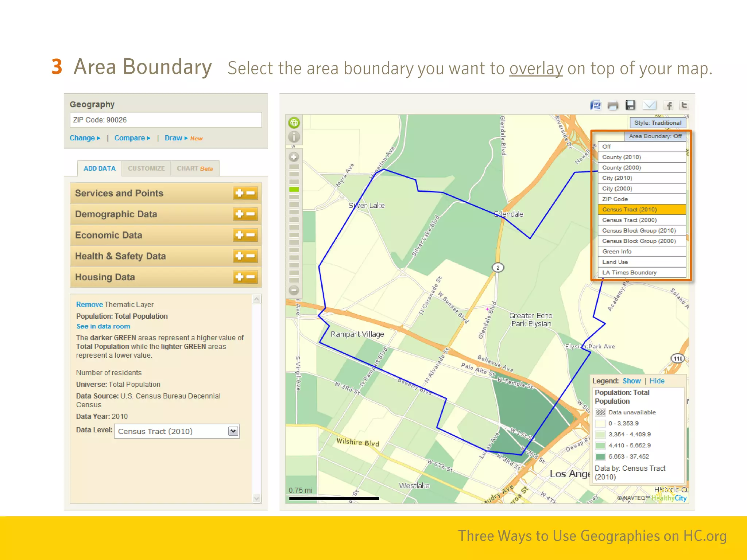Click See in data room link

coord(103,326)
